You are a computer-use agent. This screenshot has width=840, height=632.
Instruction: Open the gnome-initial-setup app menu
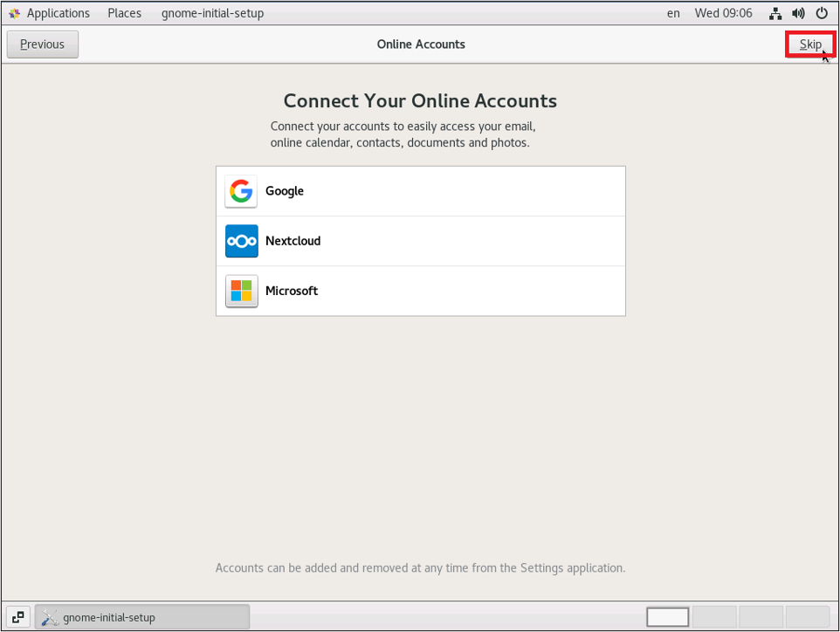(213, 13)
